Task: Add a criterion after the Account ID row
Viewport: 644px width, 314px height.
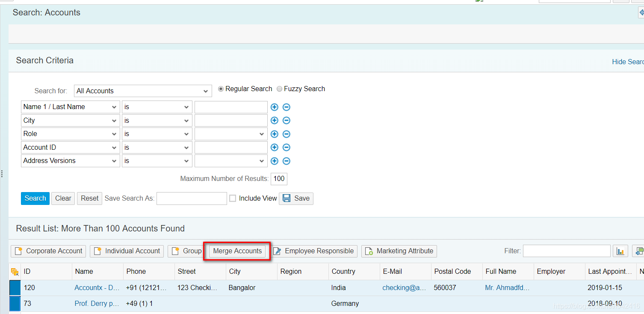Action: coord(275,148)
